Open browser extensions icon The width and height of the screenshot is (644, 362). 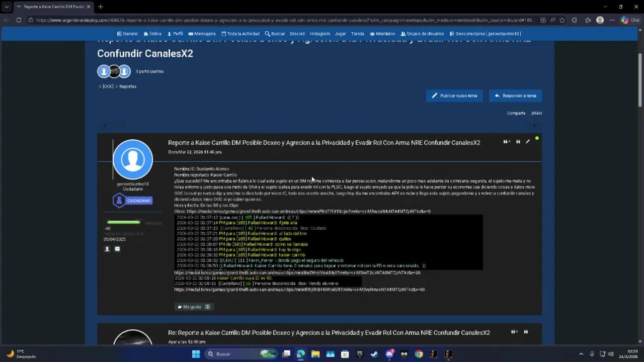click(575, 20)
